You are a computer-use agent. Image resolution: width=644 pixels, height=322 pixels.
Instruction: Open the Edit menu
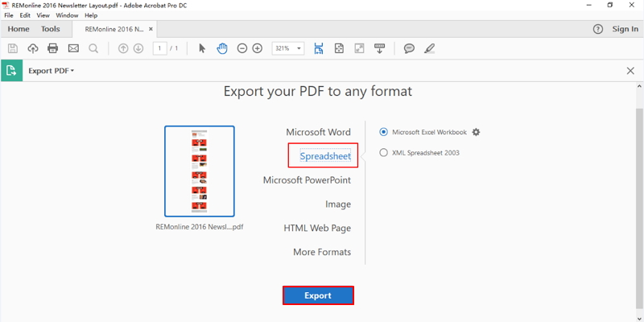(x=25, y=15)
